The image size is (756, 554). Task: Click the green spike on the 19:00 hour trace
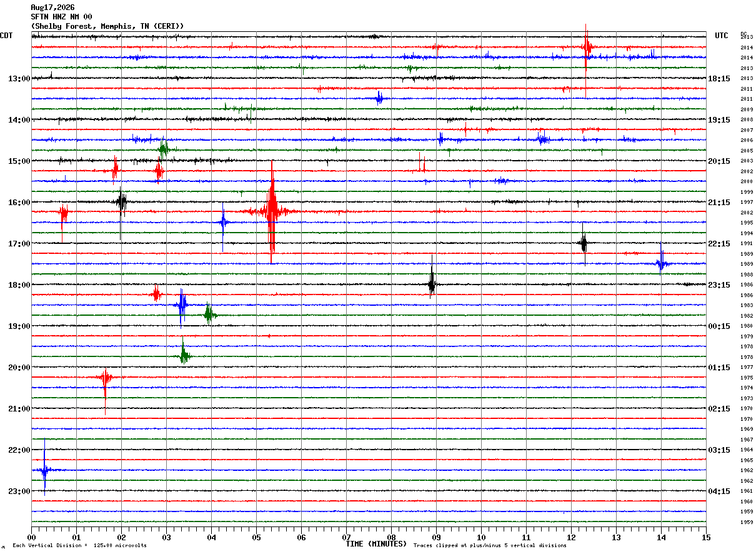pos(184,355)
